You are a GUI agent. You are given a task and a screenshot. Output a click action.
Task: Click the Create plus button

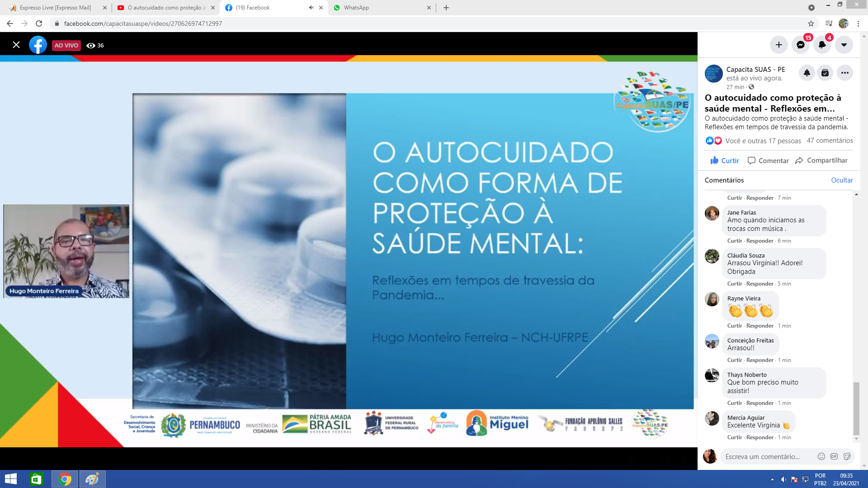(x=778, y=45)
